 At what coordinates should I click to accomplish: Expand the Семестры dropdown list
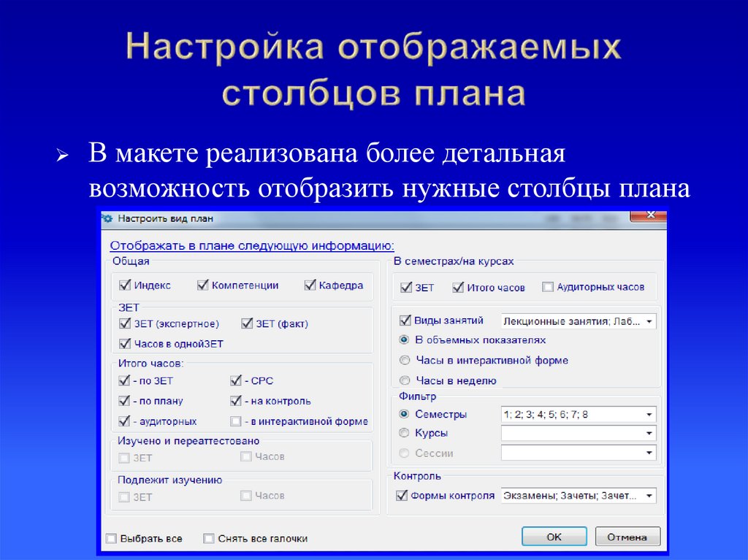point(650,414)
